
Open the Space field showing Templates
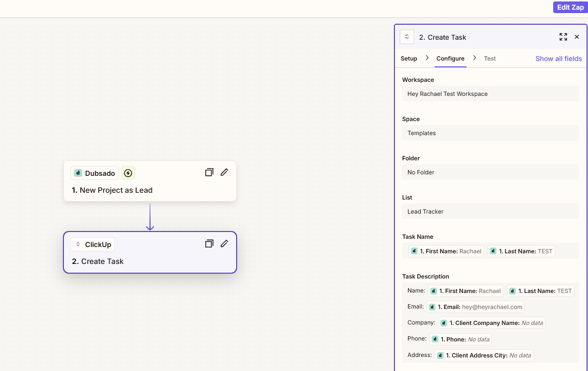pos(491,133)
